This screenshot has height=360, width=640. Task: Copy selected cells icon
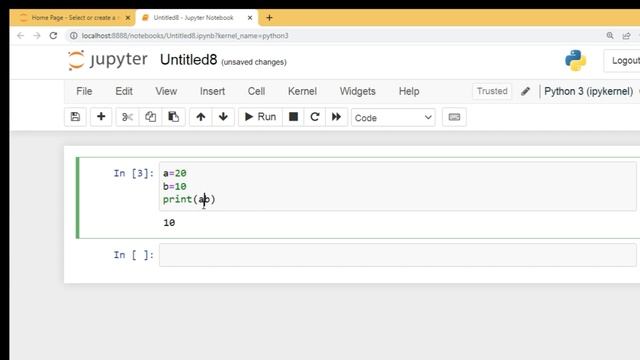pyautogui.click(x=150, y=117)
